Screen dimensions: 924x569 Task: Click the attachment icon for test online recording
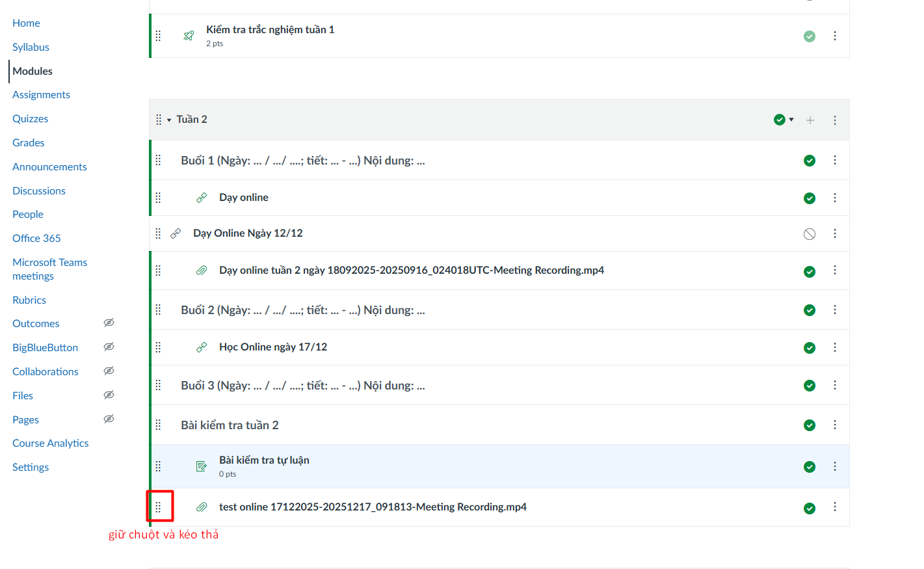click(x=202, y=507)
